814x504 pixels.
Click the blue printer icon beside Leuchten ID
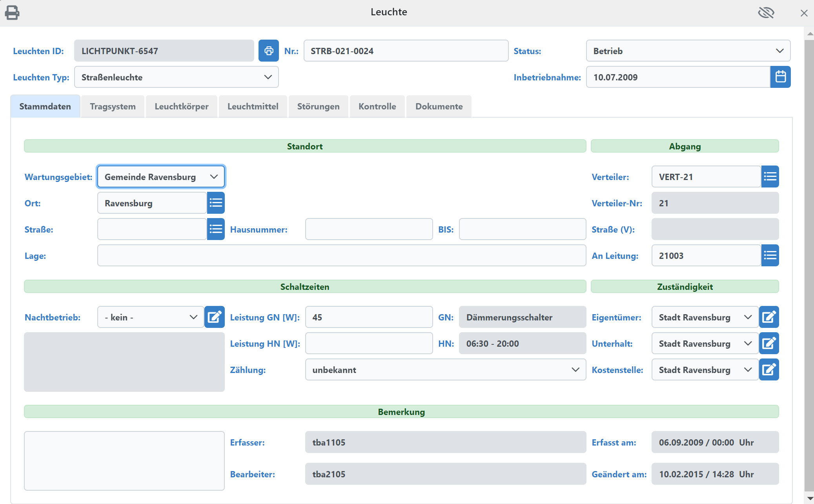coord(269,51)
